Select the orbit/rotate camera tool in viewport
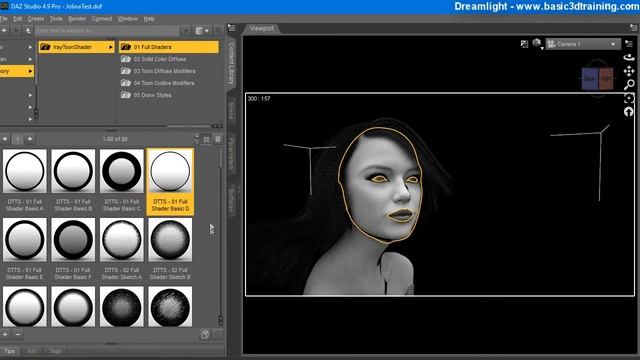Screen dimensions: 640x360 click(629, 58)
